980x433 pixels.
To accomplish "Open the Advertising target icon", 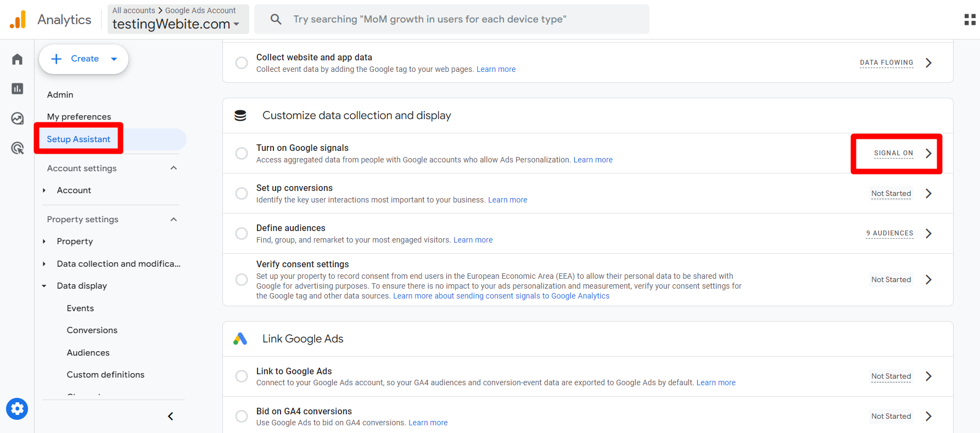I will [x=18, y=148].
